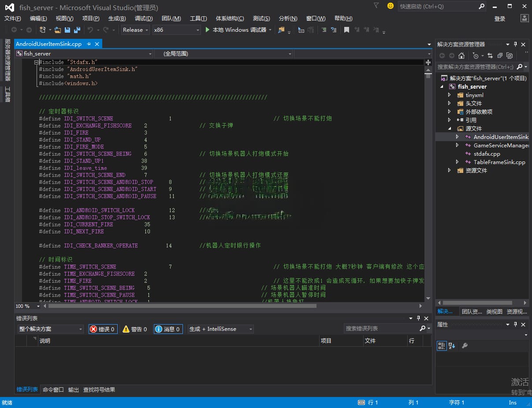Screen dimensions: 532x408
Task: Click the Open File folder icon
Action: click(x=57, y=30)
